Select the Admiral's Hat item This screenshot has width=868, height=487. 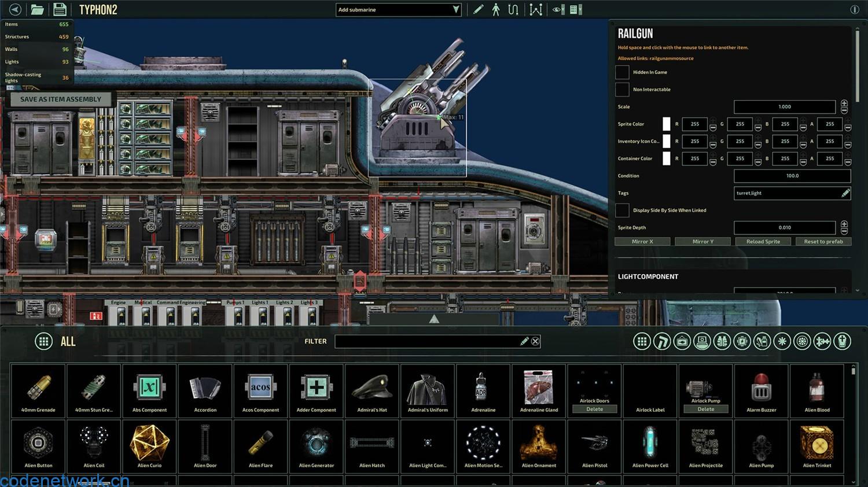pyautogui.click(x=372, y=391)
